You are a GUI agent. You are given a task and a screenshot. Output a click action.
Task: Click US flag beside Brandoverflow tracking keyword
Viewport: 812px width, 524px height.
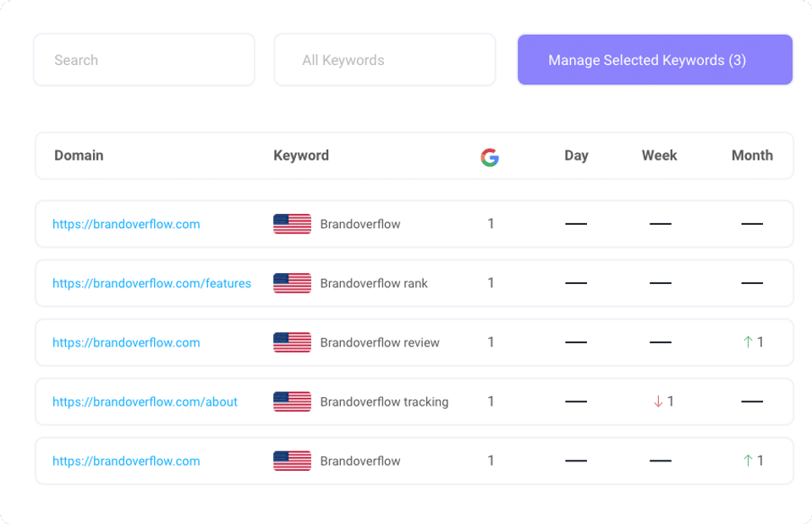point(292,401)
